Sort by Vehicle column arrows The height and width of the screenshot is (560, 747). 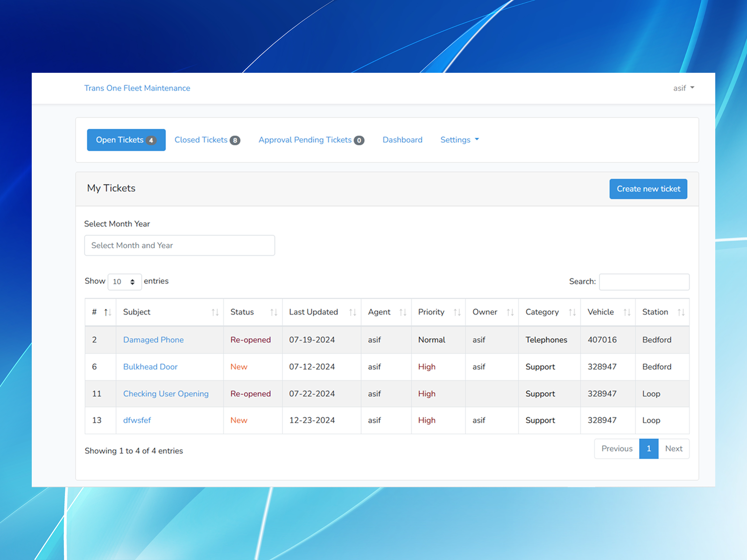click(627, 312)
